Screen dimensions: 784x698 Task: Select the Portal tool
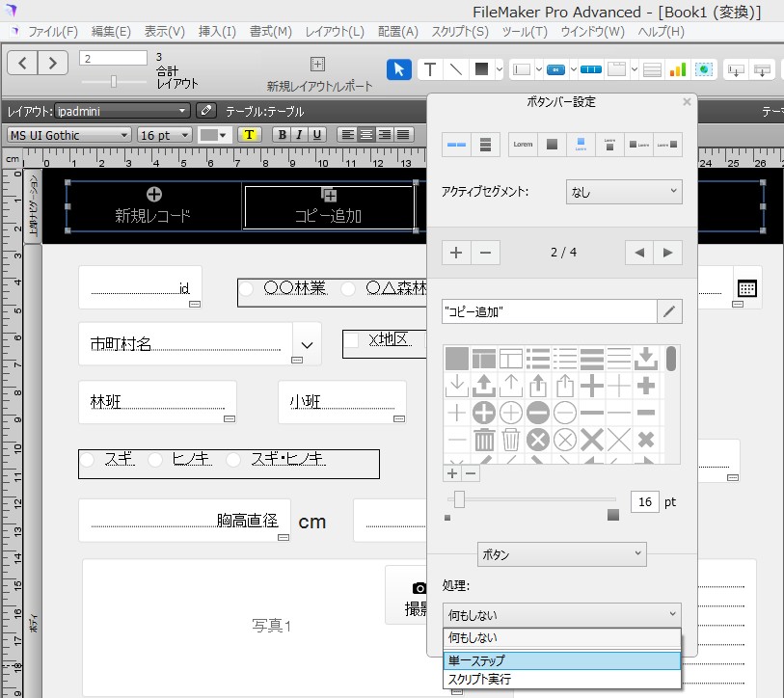coord(652,69)
